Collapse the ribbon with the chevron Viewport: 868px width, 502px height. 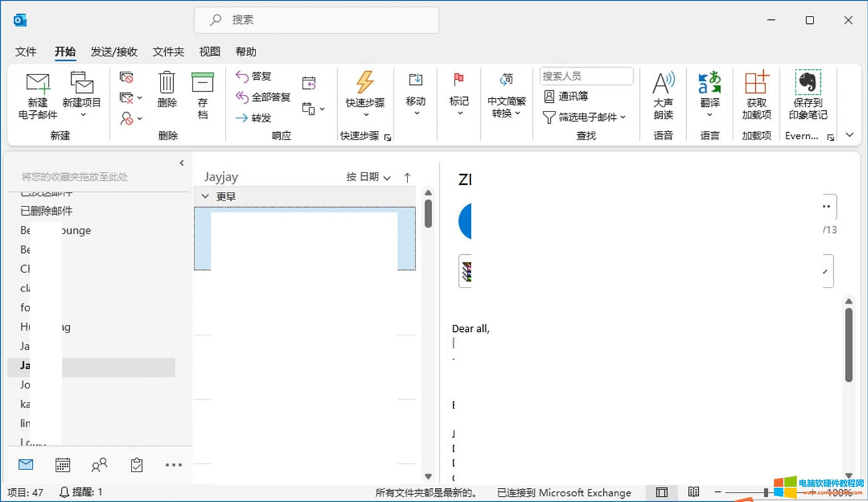pos(850,135)
